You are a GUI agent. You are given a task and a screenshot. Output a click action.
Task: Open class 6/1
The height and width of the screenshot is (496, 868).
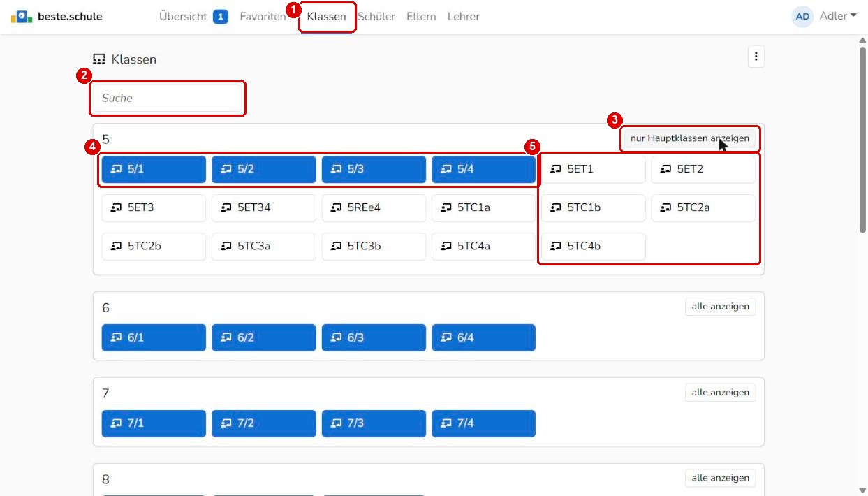(x=154, y=338)
